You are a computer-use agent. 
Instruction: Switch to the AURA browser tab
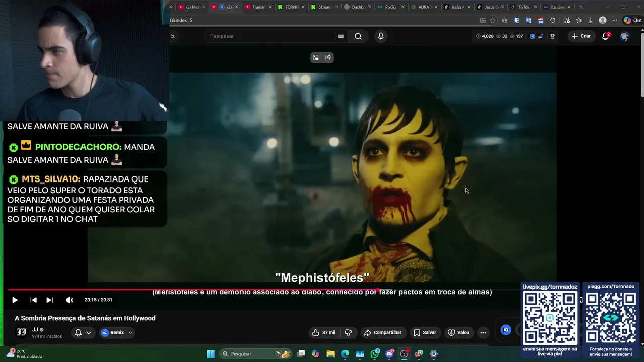coord(424,7)
